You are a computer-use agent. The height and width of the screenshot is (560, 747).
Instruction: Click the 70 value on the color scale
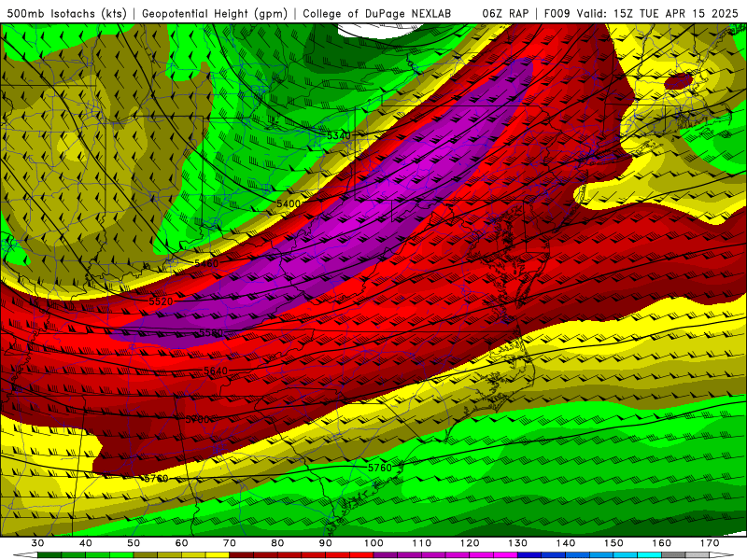(230, 543)
